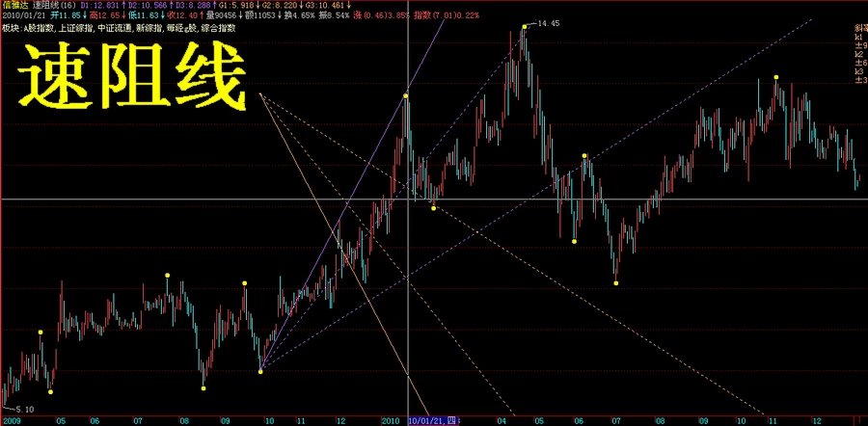The height and width of the screenshot is (426, 868).
Task: Click the open price 开11.85
Action: coord(66,14)
